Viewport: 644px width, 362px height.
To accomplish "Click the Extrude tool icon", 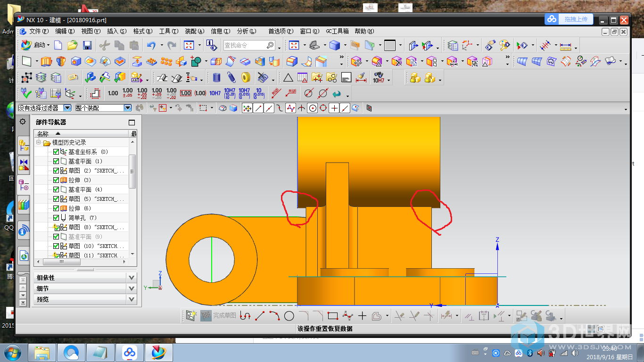I will point(46,61).
